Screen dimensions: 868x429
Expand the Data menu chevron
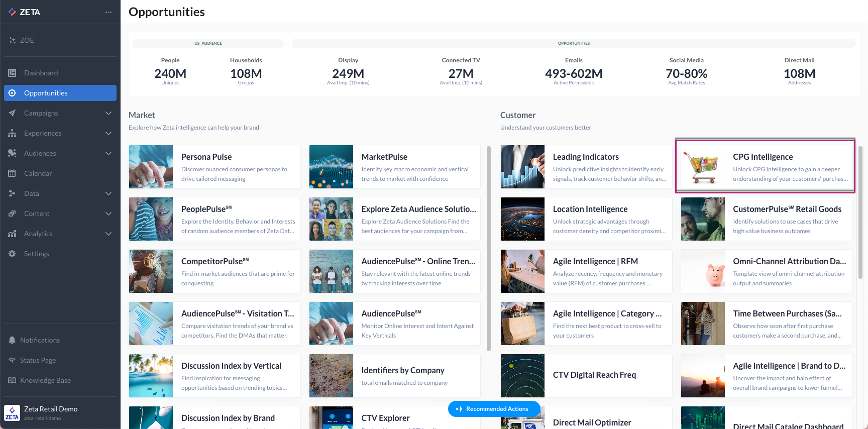tap(108, 193)
